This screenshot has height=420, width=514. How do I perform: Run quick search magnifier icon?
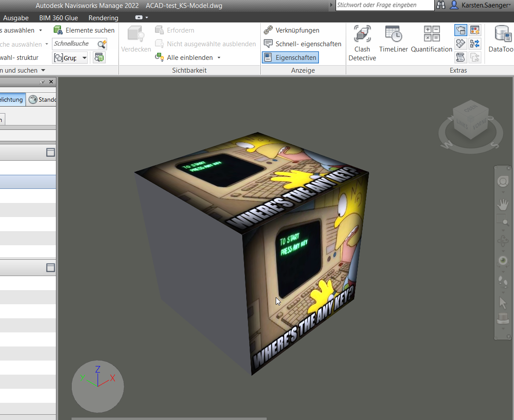(102, 44)
